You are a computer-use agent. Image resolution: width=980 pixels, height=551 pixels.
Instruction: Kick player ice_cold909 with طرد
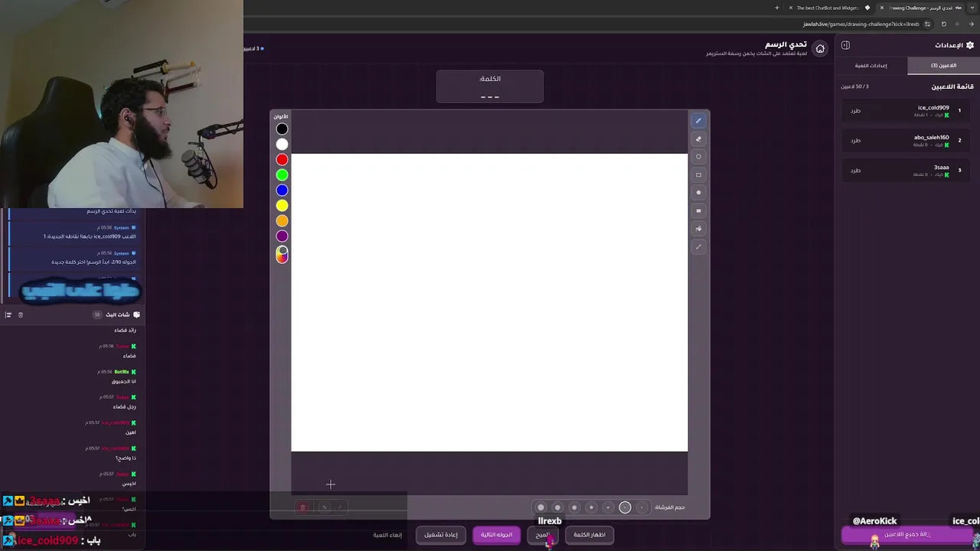coord(855,110)
